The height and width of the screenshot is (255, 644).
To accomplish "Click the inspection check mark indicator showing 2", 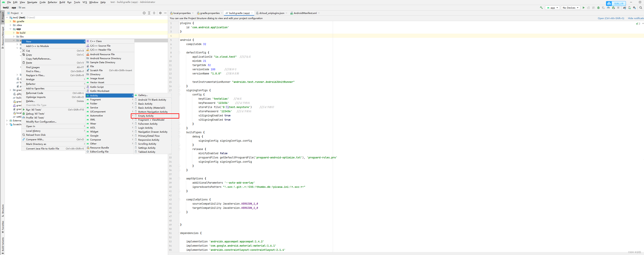I will pos(638,24).
